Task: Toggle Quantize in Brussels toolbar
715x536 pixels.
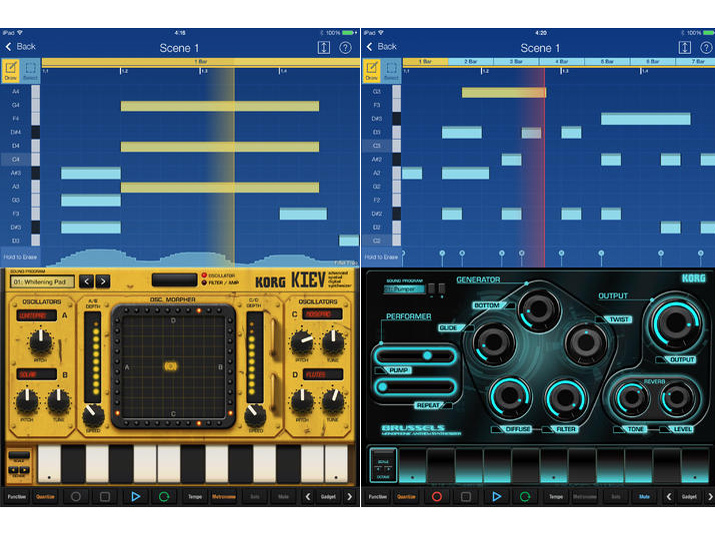Action: click(406, 497)
